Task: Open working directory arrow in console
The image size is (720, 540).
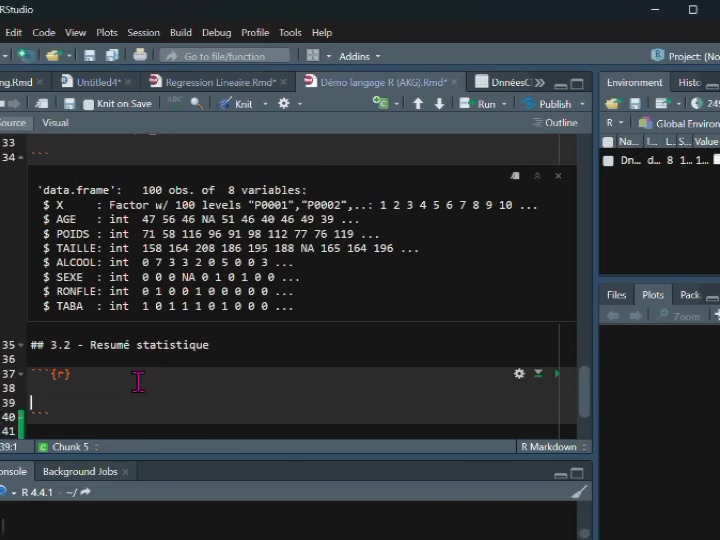Action: pos(85,492)
